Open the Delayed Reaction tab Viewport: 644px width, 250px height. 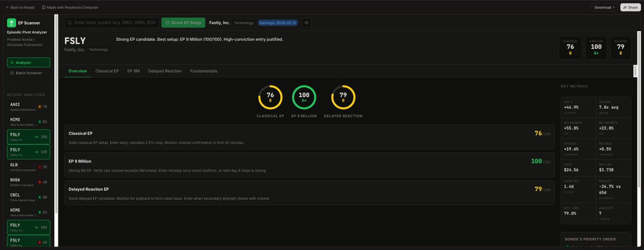coord(165,71)
